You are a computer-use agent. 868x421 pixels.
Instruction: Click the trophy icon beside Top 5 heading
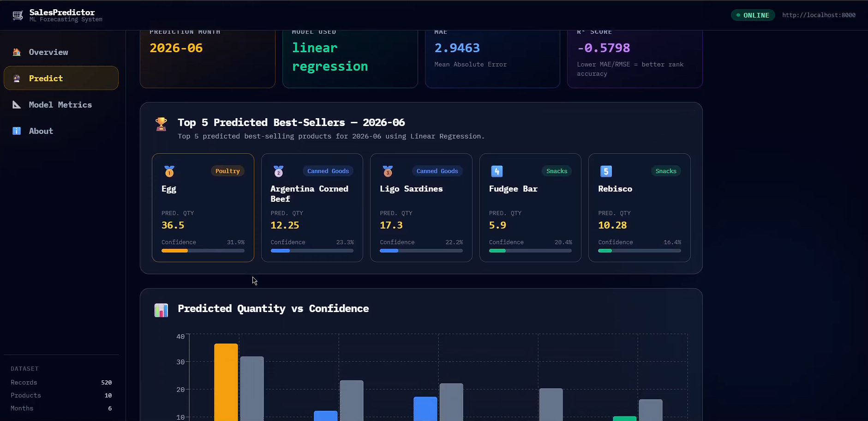(x=161, y=124)
